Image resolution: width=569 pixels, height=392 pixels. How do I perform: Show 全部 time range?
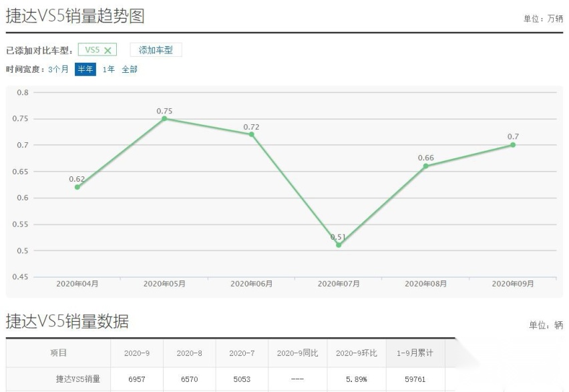tap(130, 69)
